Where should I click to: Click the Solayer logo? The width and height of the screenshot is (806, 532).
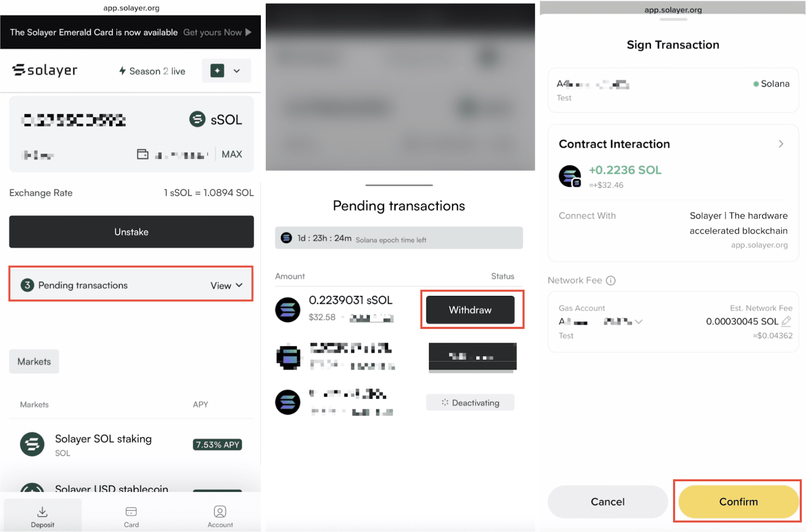click(44, 70)
